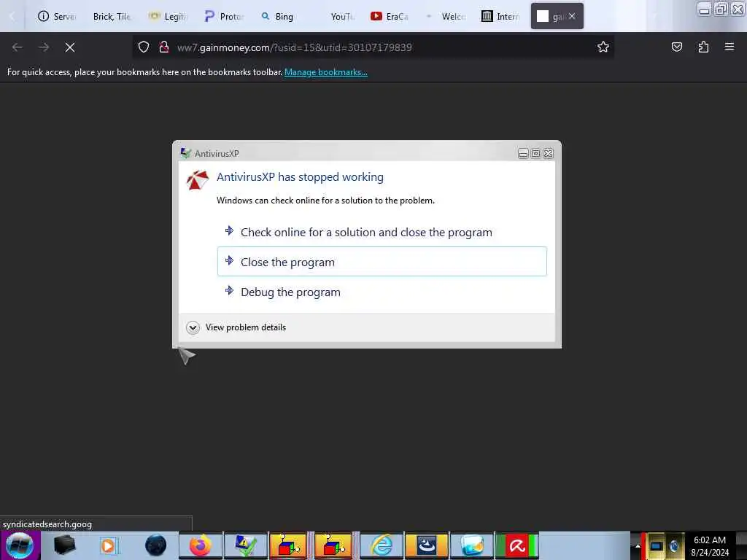Viewport: 747px width, 560px height.
Task: Open the Firefox application menu
Action: (729, 47)
